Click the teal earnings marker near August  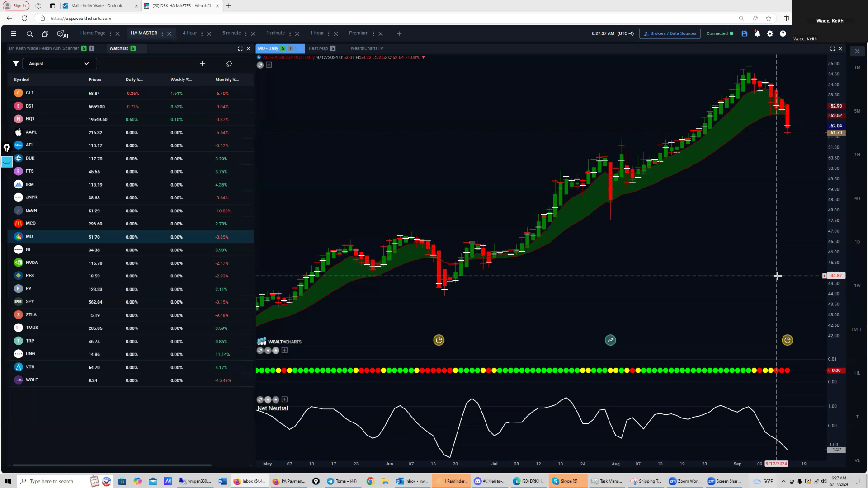click(610, 340)
